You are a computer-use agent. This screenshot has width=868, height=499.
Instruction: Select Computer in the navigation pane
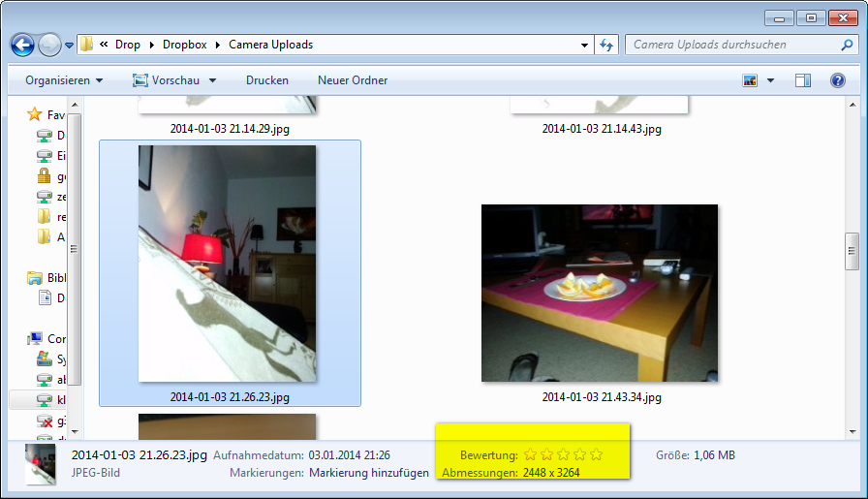pyautogui.click(x=46, y=338)
